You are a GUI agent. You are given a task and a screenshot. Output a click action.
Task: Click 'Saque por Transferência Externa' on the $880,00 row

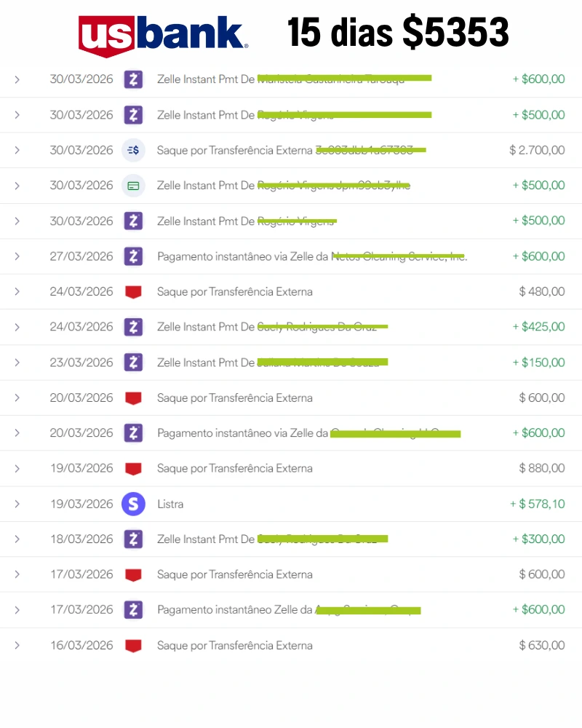[x=235, y=468]
